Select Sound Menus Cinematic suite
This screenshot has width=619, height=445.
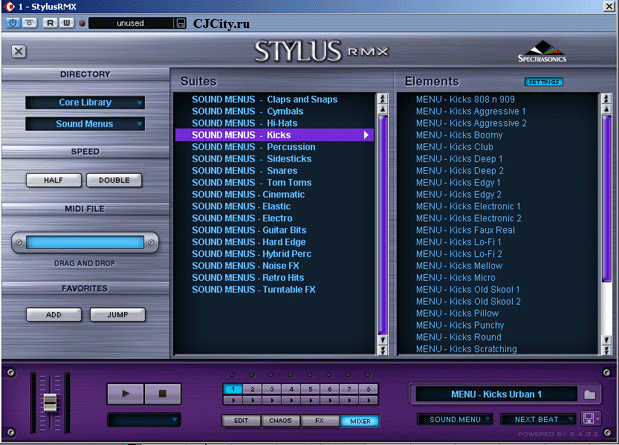(x=248, y=194)
